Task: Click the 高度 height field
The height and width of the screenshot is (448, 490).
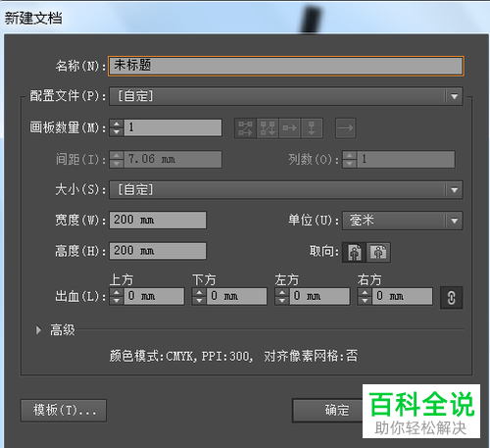Action: click(x=158, y=251)
